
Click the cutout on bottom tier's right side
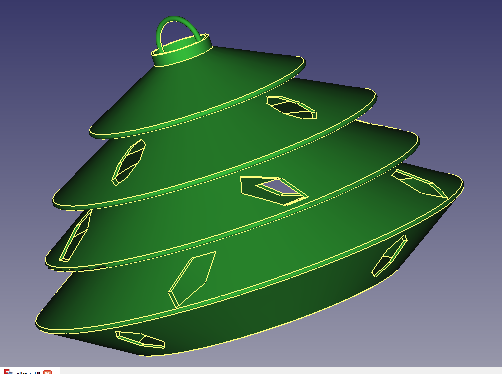tap(389, 256)
